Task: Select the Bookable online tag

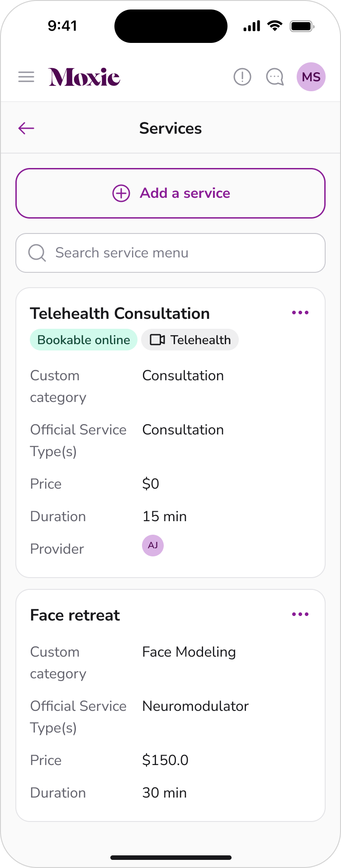Action: coord(84,340)
